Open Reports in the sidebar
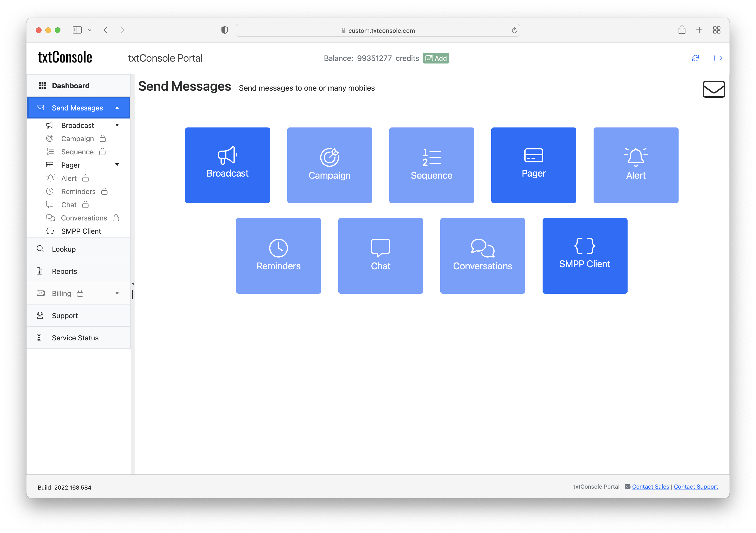 coord(64,271)
